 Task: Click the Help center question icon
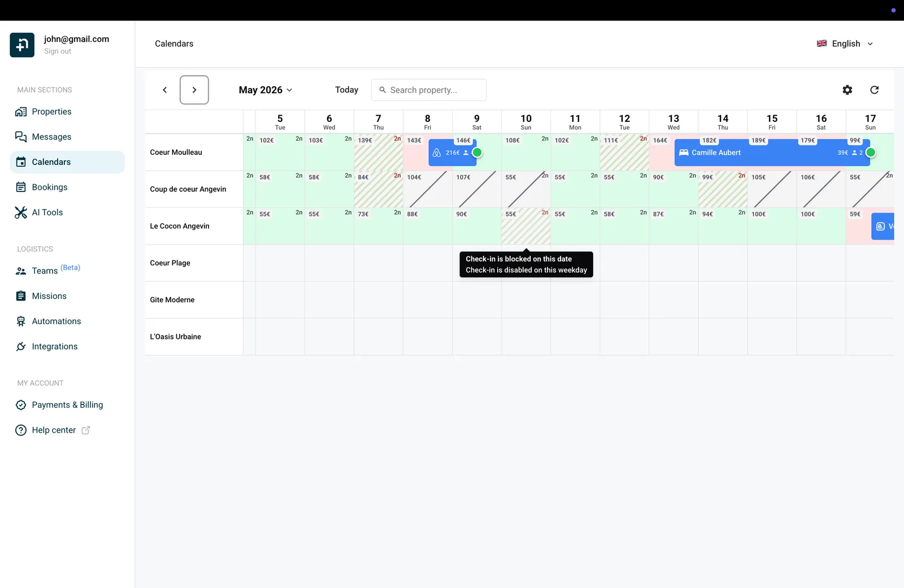click(x=21, y=430)
